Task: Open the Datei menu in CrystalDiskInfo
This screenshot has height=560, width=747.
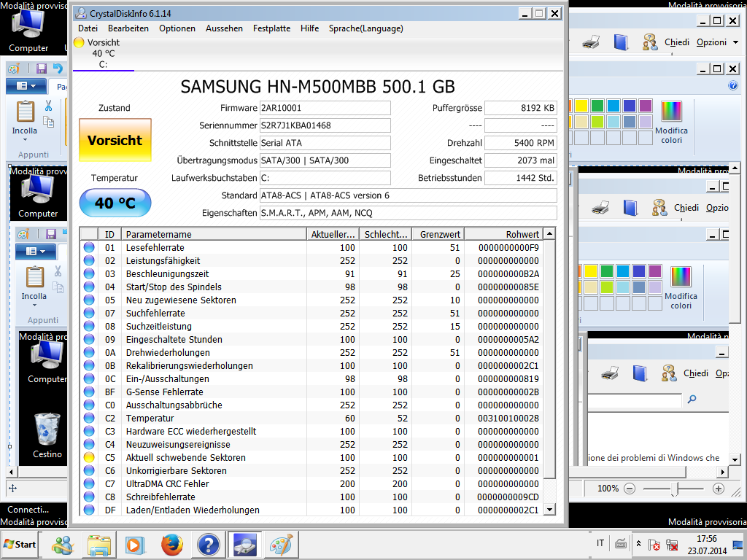Action: [88, 28]
